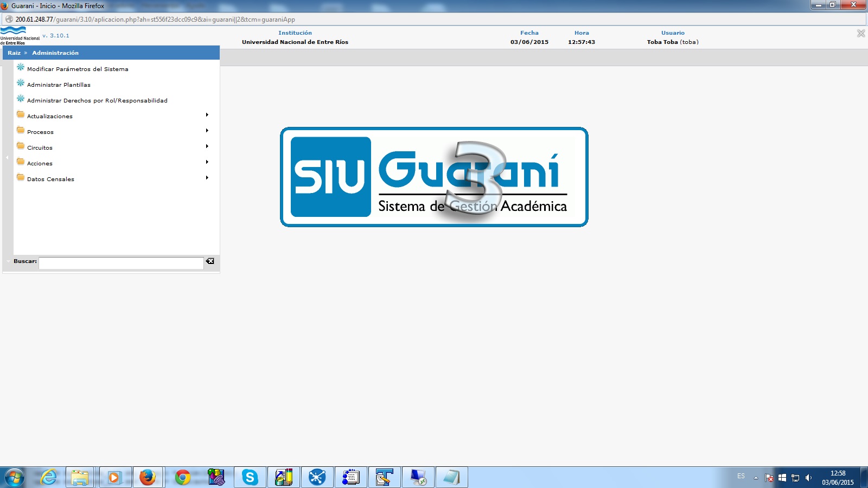Clear the Buscar search box
Image resolution: width=868 pixels, height=488 pixels.
[210, 261]
